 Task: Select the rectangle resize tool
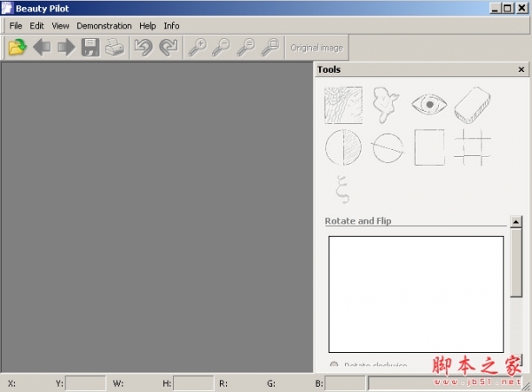pyautogui.click(x=429, y=147)
